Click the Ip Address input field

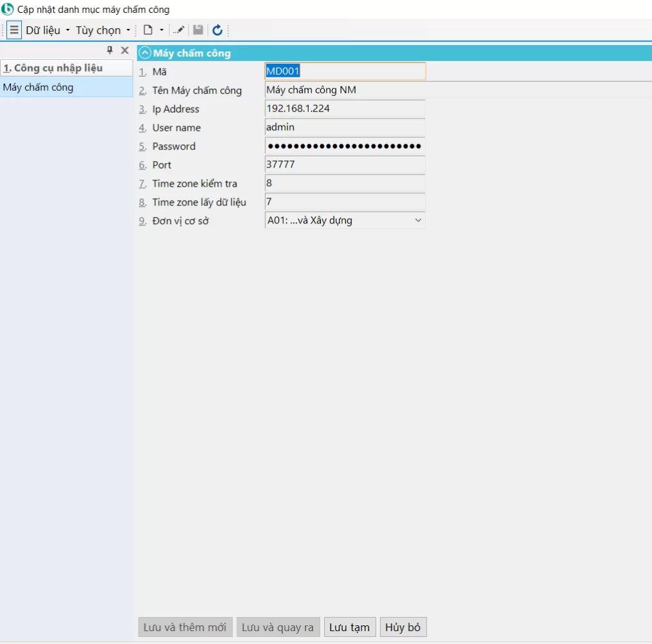point(345,109)
